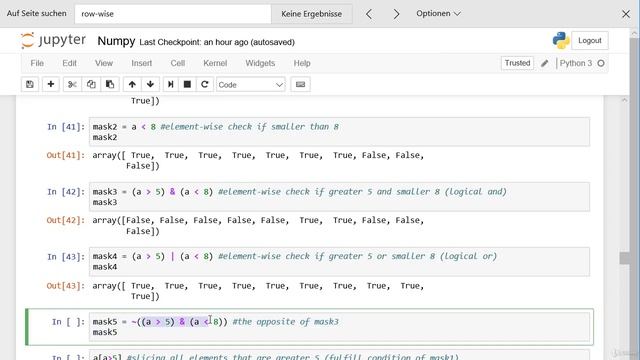Click the Logout button

pos(590,40)
